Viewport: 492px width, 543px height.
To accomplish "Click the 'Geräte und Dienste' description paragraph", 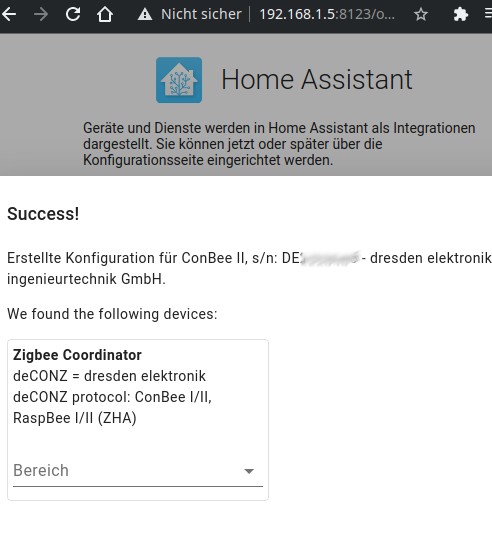I will (x=279, y=144).
